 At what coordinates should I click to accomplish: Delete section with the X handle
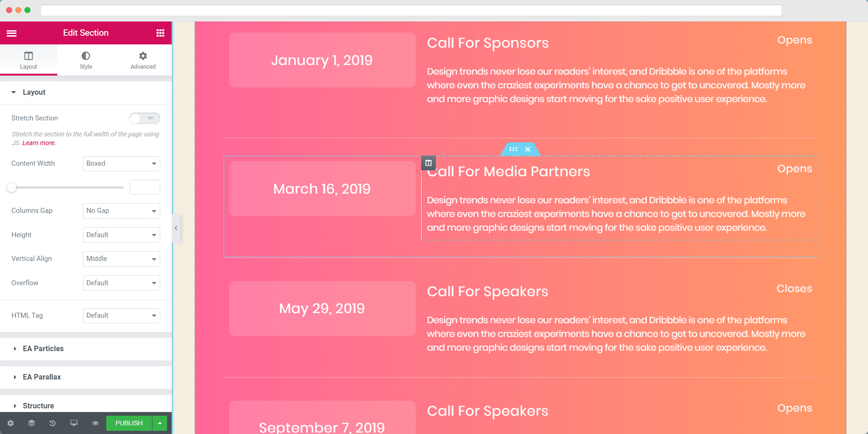point(528,149)
